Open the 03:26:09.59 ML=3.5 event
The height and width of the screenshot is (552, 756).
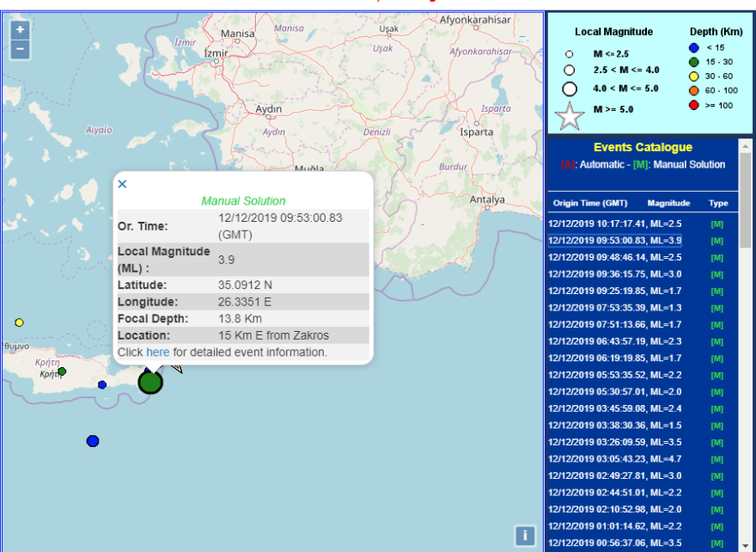coord(614,442)
